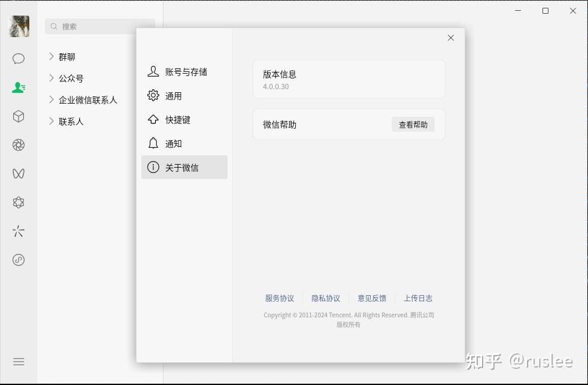Open the flower-shaped Top Stories icon
This screenshot has height=385, width=588.
[19, 202]
